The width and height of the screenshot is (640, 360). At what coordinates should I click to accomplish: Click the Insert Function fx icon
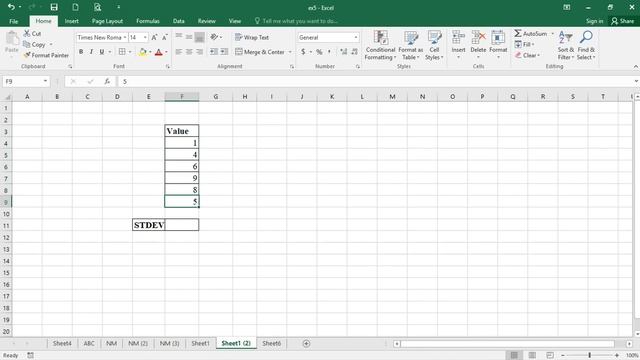tap(107, 82)
